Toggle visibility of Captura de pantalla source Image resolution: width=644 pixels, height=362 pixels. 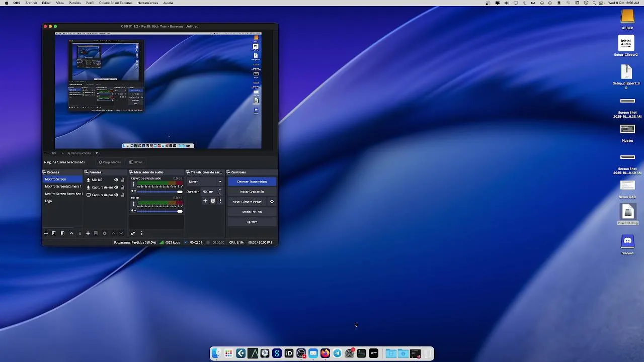pyautogui.click(x=116, y=195)
